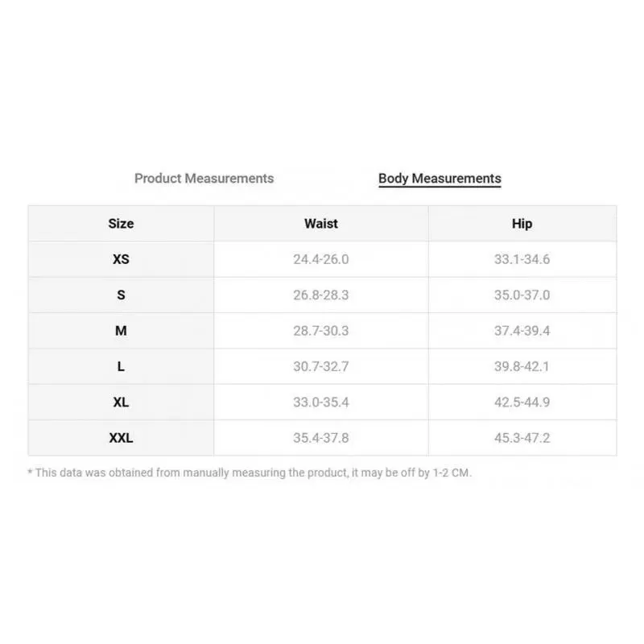Viewport: 644px width, 644px height.
Task: Click waist value 30.7-32.7 for L
Action: 320,366
